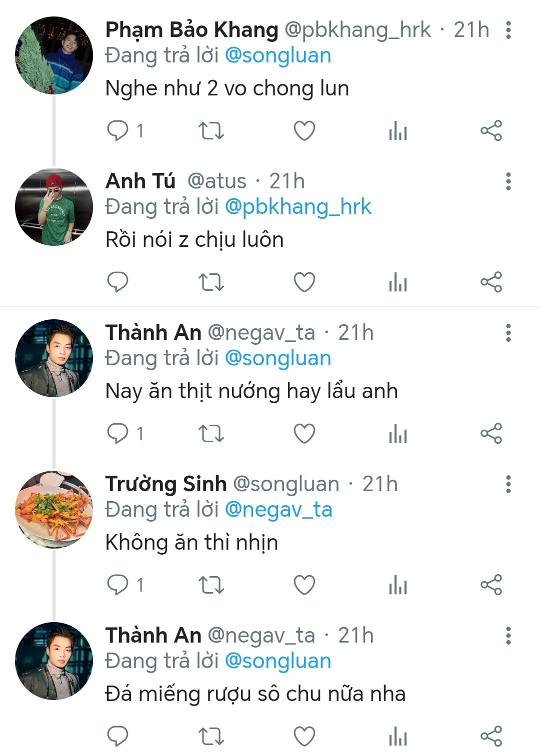Image resolution: width=540 pixels, height=756 pixels.
Task: View analytics for Anh Tú's tweet
Action: point(398,282)
